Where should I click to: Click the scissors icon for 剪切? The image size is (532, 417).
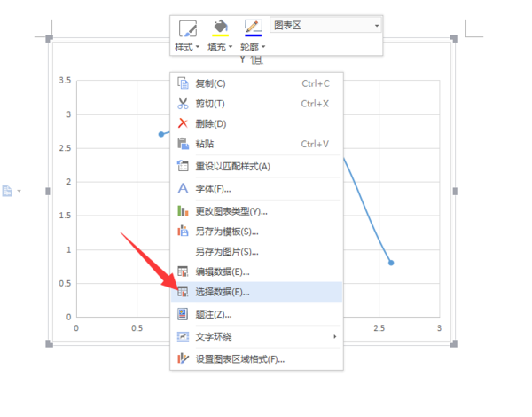coord(183,103)
